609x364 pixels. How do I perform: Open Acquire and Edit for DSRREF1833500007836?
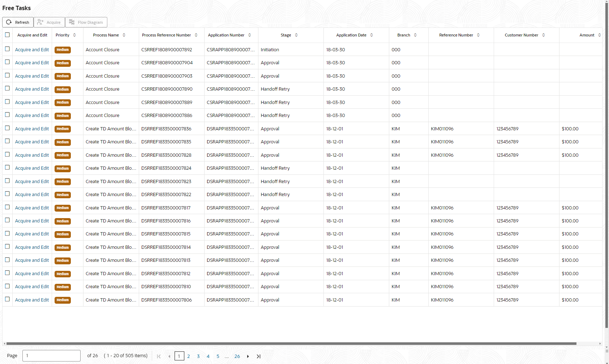click(32, 129)
